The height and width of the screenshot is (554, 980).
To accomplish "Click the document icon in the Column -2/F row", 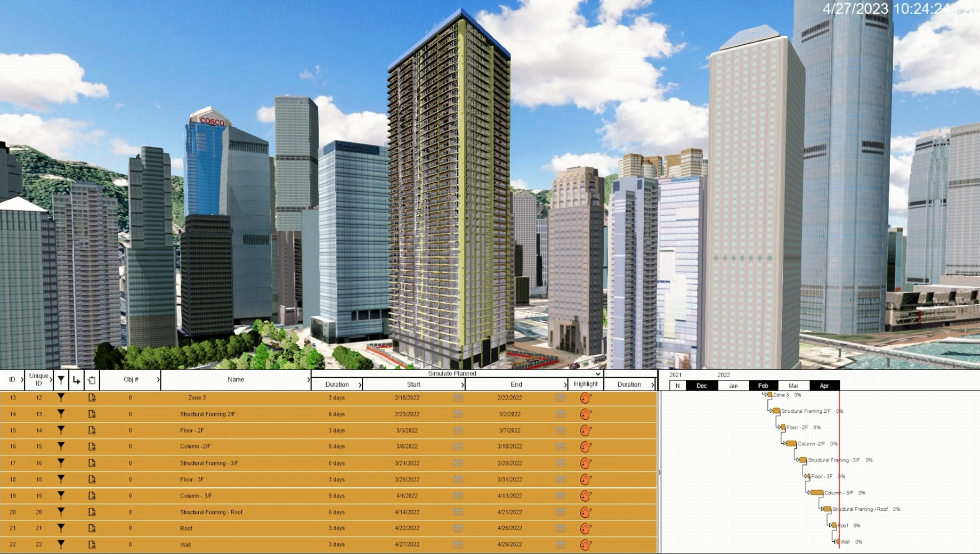I will [92, 446].
